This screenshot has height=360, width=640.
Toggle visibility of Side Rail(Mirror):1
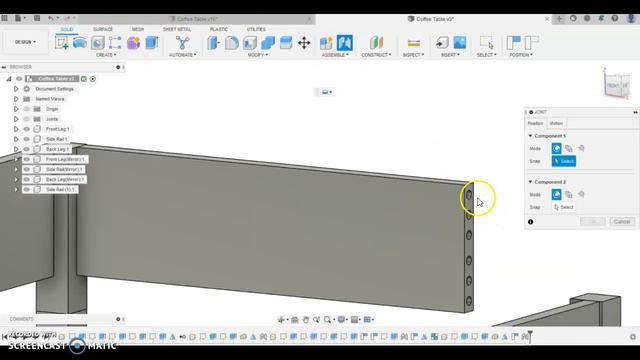point(27,169)
